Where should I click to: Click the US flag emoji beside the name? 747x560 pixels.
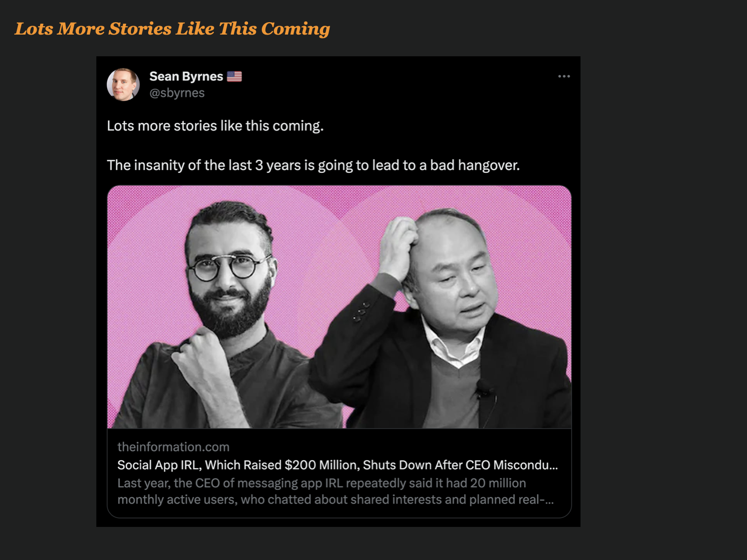pyautogui.click(x=234, y=77)
